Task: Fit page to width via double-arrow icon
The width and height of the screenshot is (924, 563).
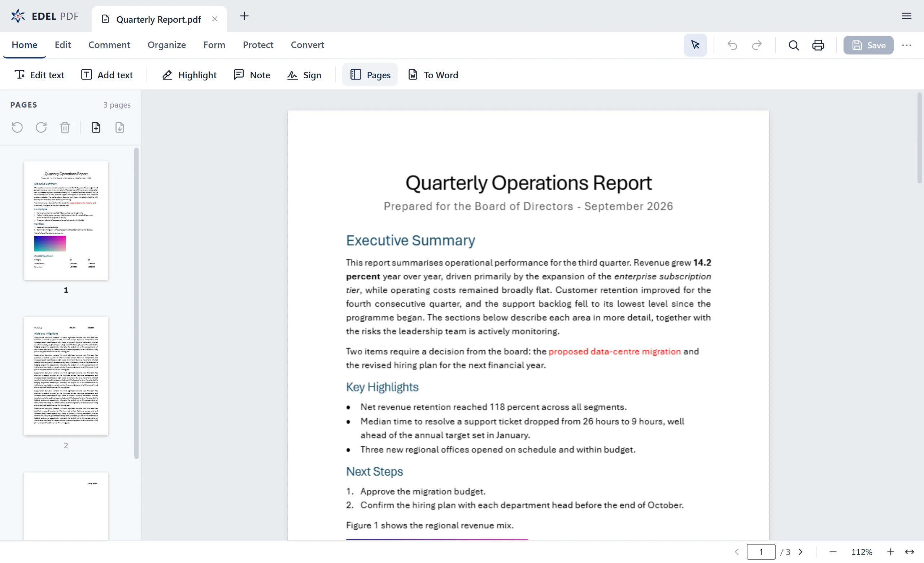Action: [x=909, y=552]
